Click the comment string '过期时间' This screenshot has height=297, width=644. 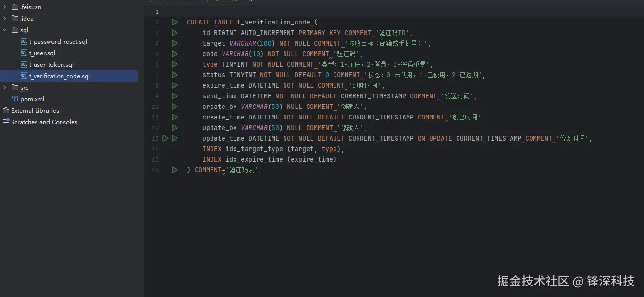click(x=364, y=85)
